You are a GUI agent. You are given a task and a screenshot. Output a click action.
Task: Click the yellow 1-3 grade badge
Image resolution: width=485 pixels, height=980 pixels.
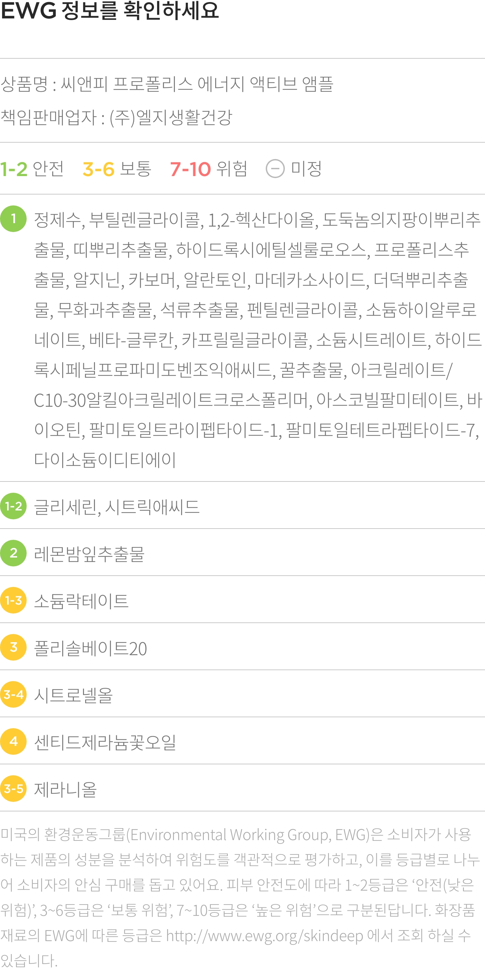(x=13, y=600)
